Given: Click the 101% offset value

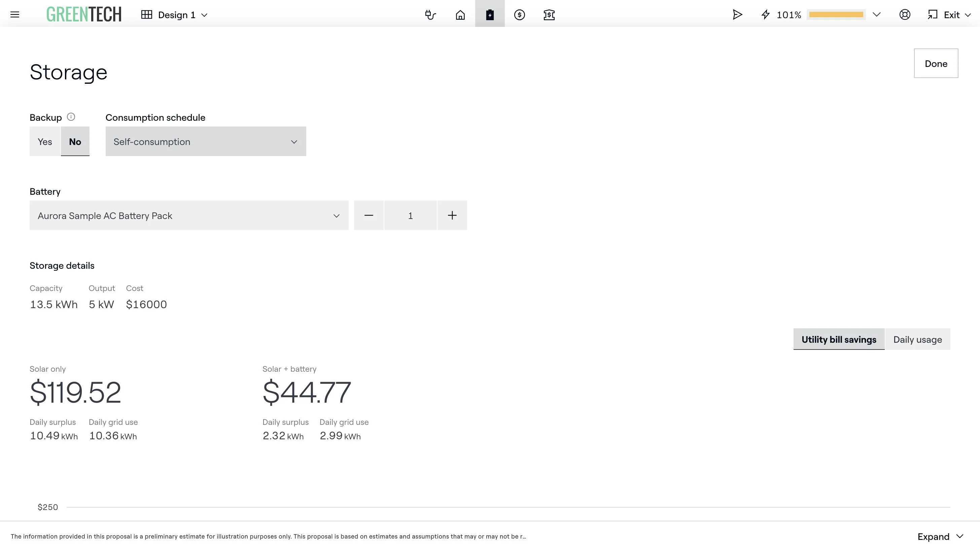Looking at the screenshot, I should point(789,15).
